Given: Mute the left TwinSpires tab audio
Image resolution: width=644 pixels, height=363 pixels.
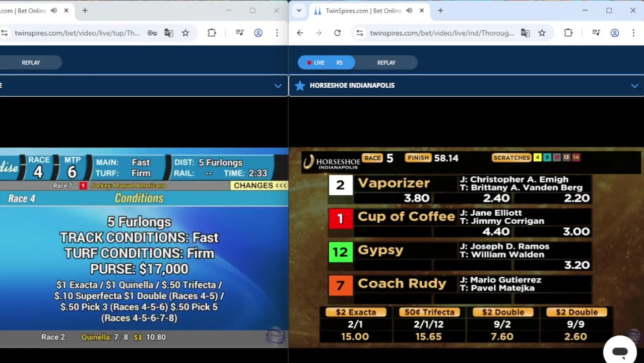Looking at the screenshot, I should (54, 11).
